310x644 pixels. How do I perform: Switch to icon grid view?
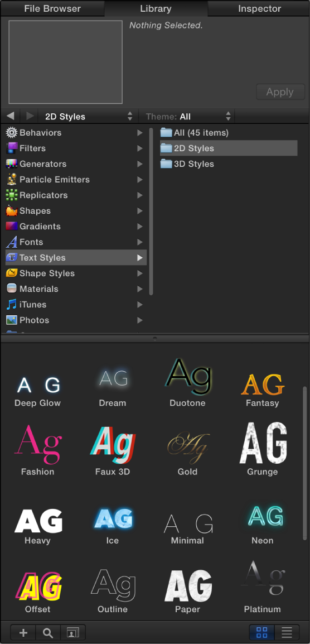pos(262,632)
